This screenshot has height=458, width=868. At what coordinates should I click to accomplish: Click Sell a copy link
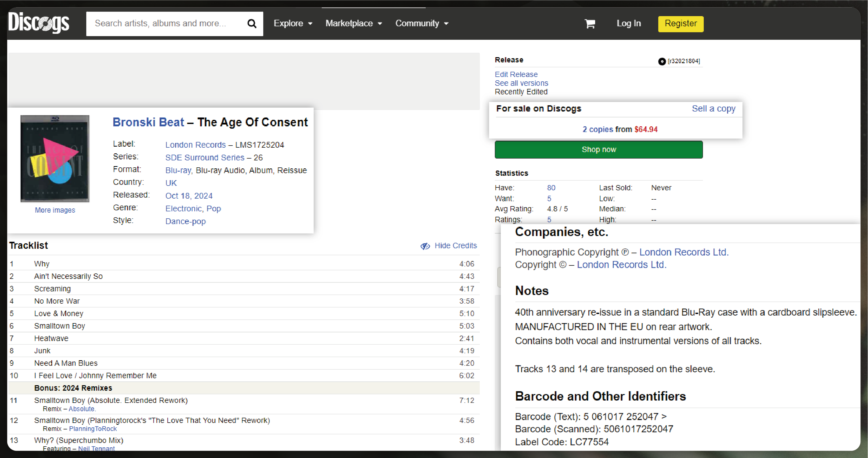(713, 108)
